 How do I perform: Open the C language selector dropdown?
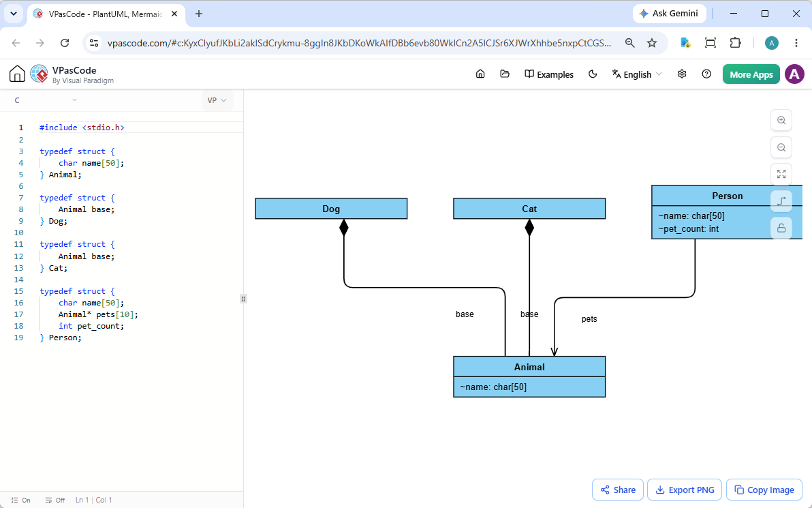point(46,100)
